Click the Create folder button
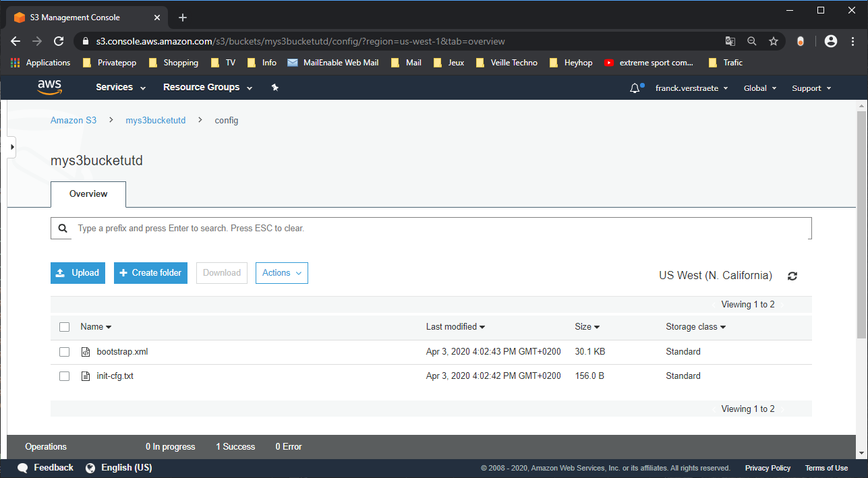 coord(150,273)
